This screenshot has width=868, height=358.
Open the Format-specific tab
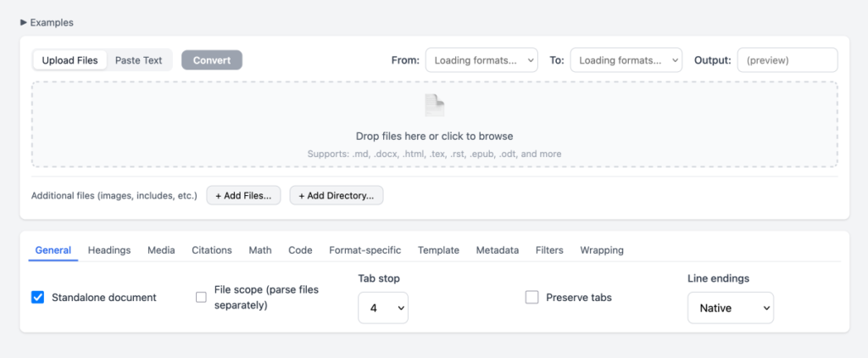(x=364, y=250)
